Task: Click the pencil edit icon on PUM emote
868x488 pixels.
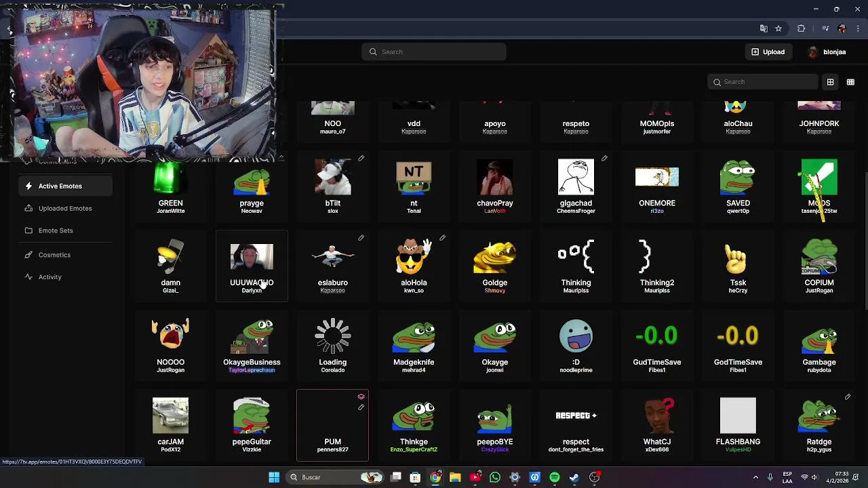Action: (x=361, y=407)
